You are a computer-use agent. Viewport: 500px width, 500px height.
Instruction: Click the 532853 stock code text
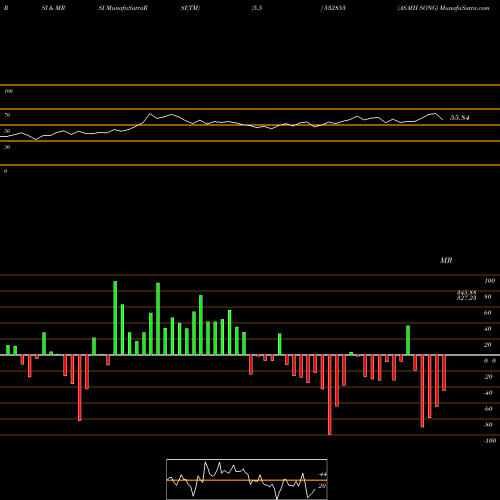coord(334,8)
